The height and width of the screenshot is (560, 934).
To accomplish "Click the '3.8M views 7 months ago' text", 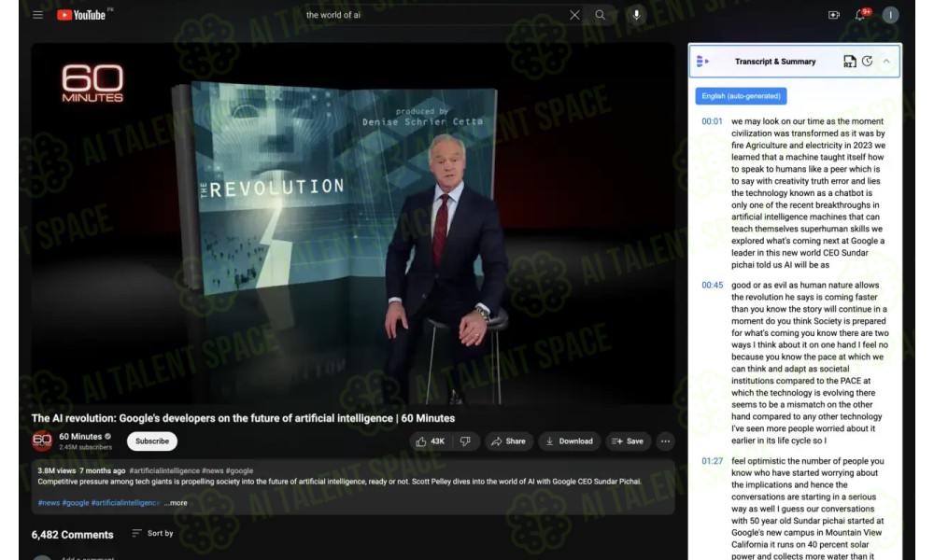I will (81, 470).
